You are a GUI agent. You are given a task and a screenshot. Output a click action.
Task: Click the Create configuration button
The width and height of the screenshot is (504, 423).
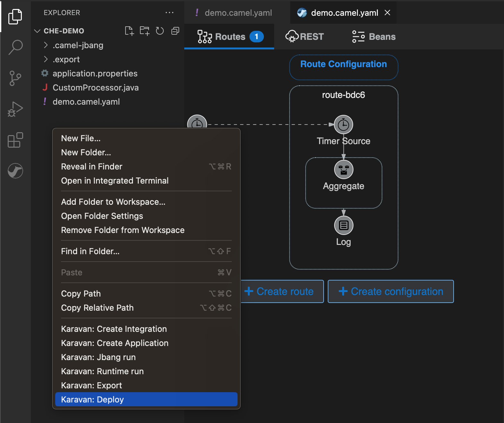tap(391, 291)
